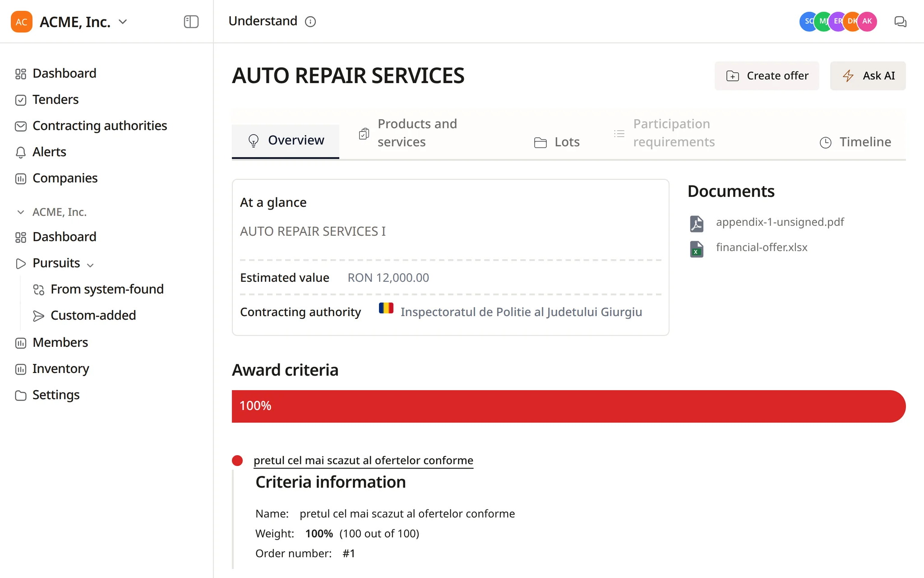Viewport: 924px width, 578px height.
Task: Click the red 100% award criteria bar
Action: [x=568, y=406]
